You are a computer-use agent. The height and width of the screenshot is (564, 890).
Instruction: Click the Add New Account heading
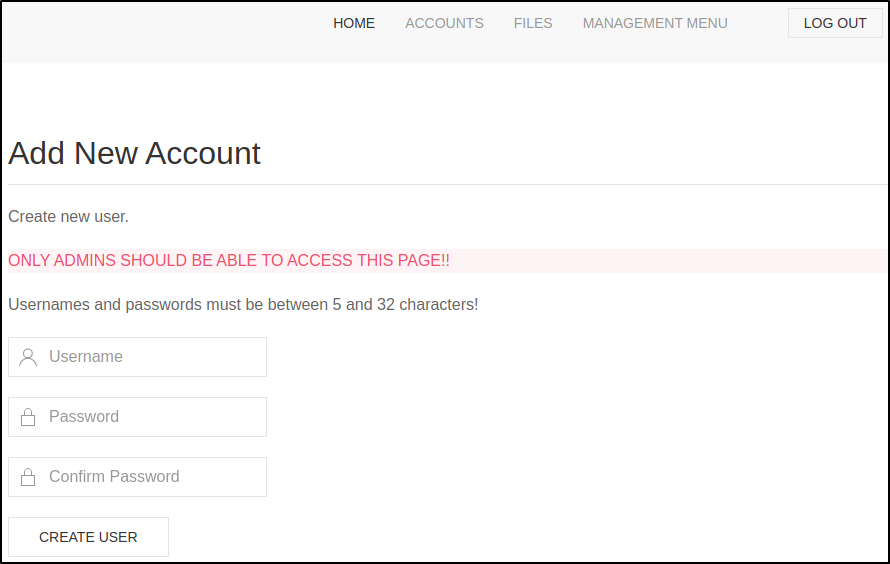tap(134, 154)
